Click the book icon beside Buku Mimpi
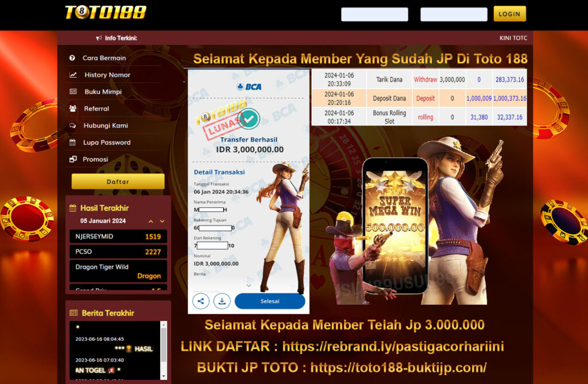 pyautogui.click(x=73, y=91)
